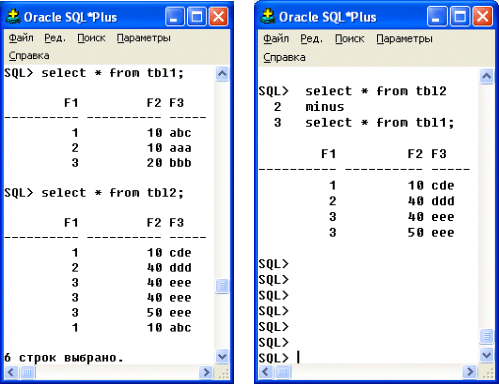Open Ред. menu in right window
The height and width of the screenshot is (384, 499).
(x=311, y=39)
